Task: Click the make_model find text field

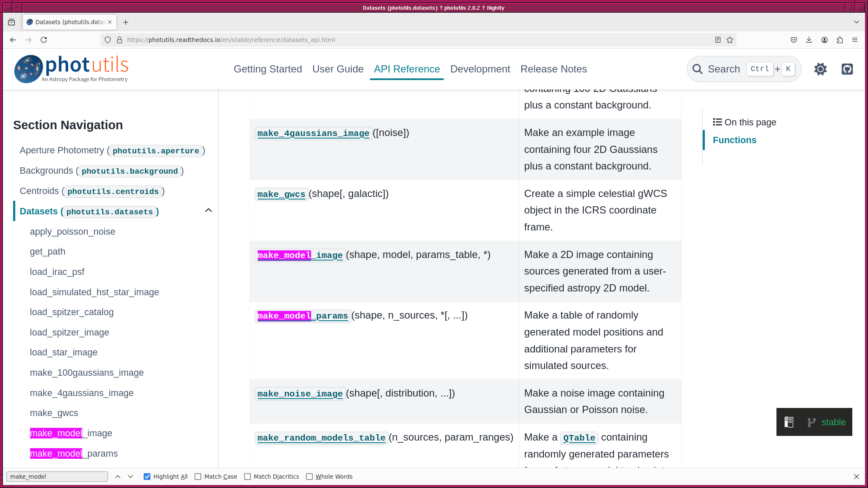Action: click(57, 477)
